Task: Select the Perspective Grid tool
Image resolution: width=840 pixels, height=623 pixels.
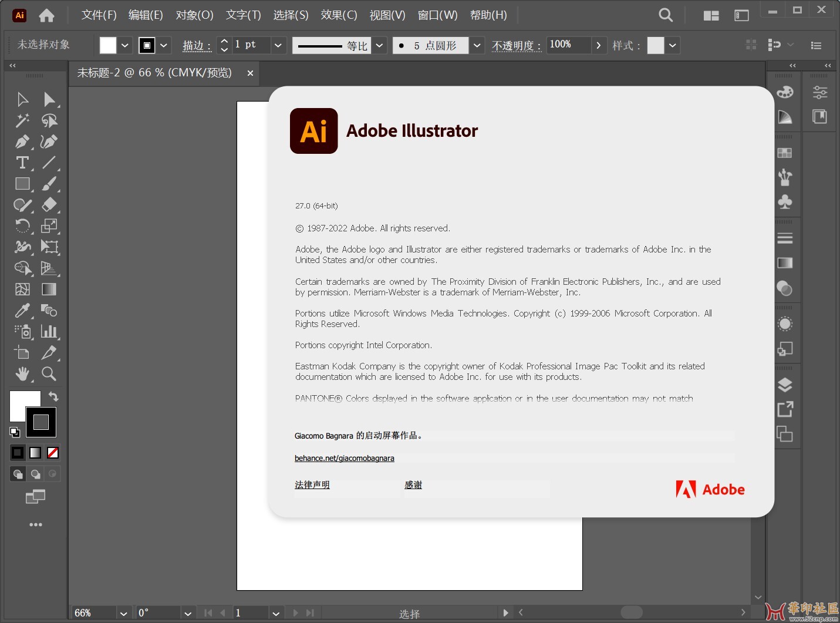Action: coord(49,268)
